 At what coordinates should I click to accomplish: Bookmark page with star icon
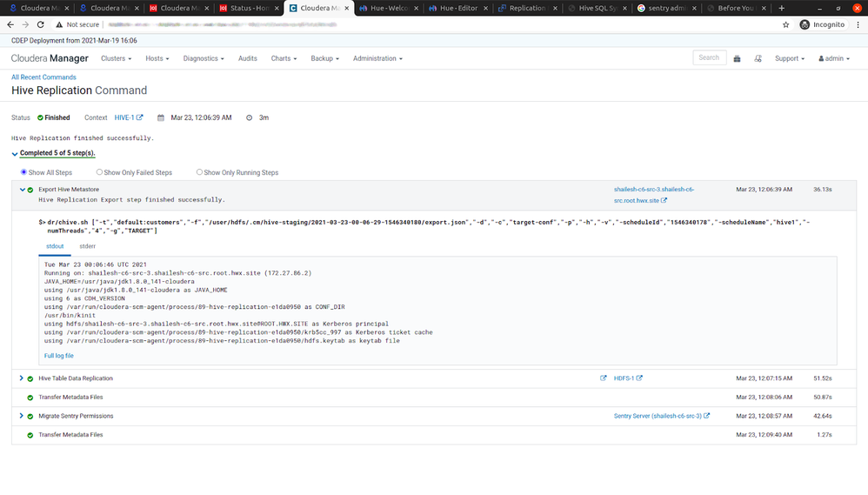pyautogui.click(x=785, y=24)
